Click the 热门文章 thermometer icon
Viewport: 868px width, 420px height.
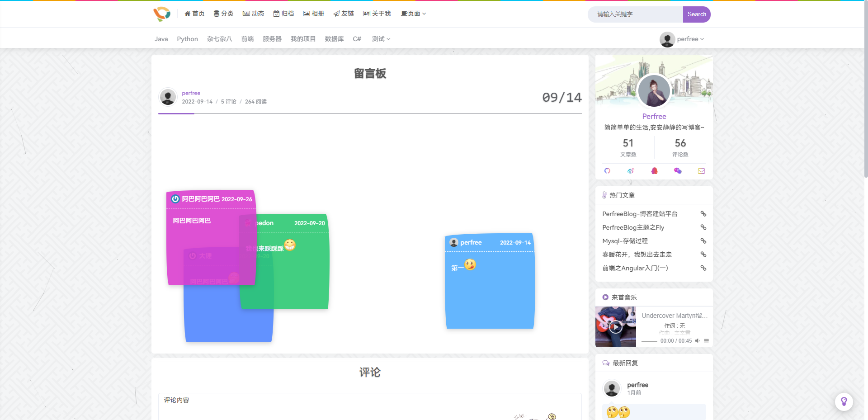click(x=604, y=195)
